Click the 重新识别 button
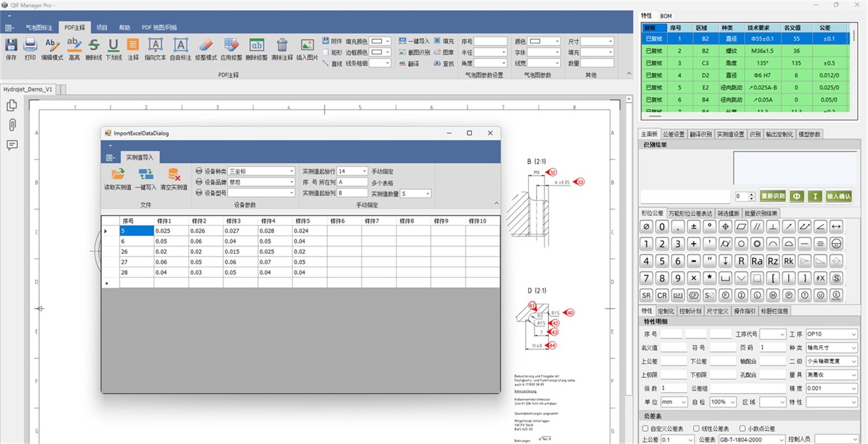This screenshot has height=444, width=868. (773, 196)
